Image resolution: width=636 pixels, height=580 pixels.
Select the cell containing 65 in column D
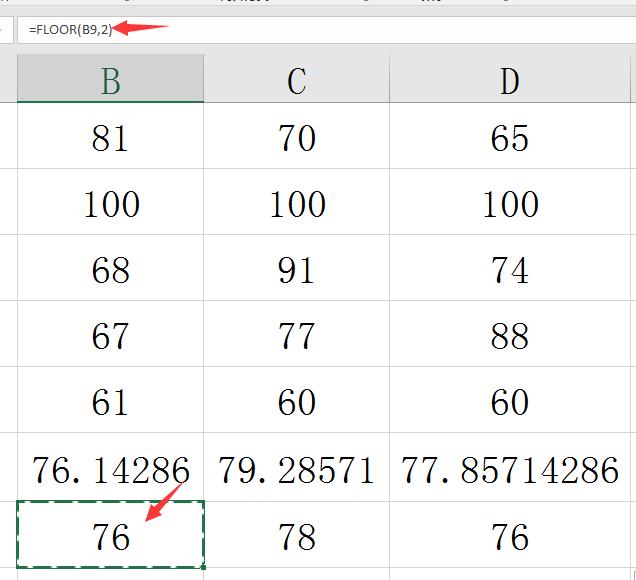click(510, 137)
